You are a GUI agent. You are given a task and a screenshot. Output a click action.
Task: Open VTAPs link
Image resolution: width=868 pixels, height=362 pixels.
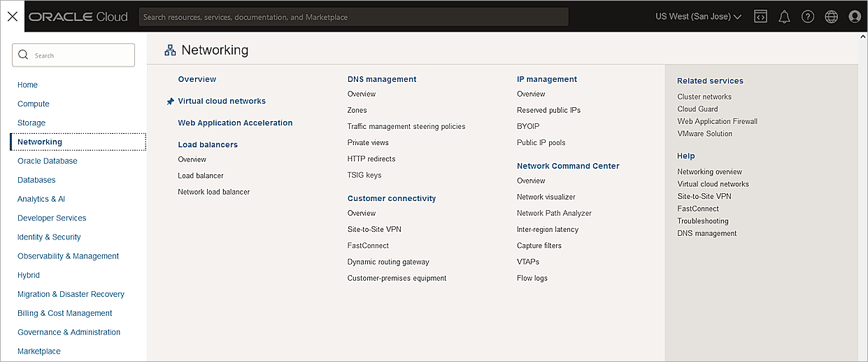click(x=528, y=262)
